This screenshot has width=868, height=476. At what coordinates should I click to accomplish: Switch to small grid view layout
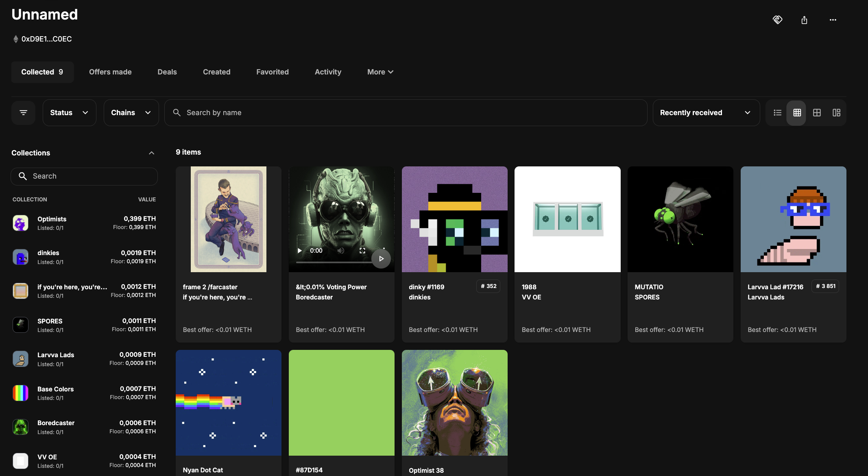[x=797, y=113]
